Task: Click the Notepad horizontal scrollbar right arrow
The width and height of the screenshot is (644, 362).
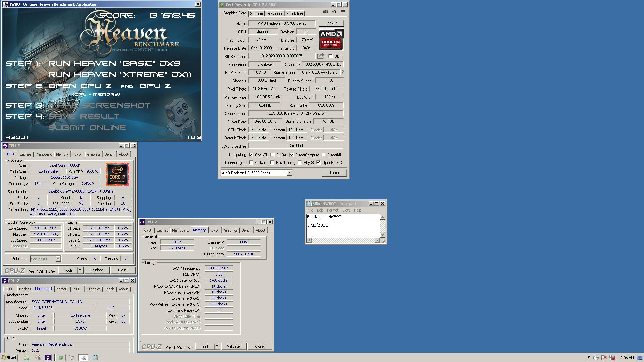Action: coord(377,240)
